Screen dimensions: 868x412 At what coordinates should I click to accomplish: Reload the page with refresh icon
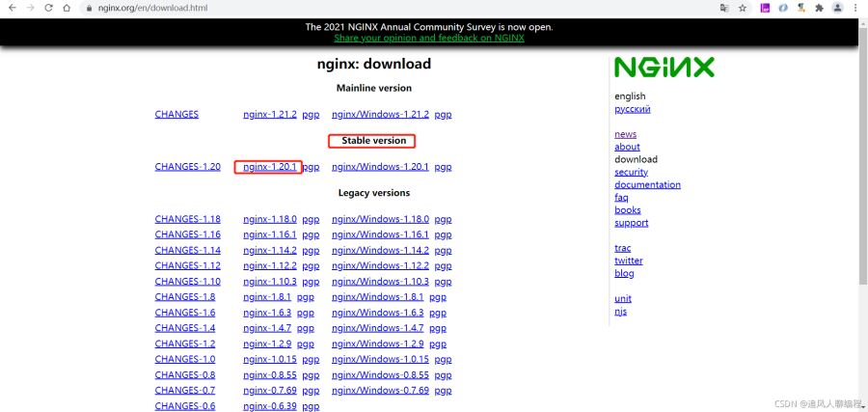[x=49, y=8]
